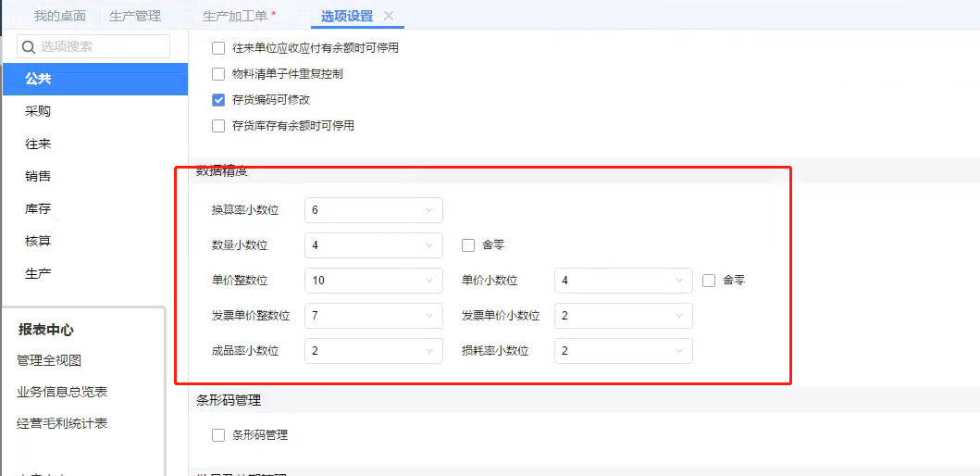Tick the 舍零 checkbox beside 单价小数位
This screenshot has height=476, width=980.
[708, 281]
